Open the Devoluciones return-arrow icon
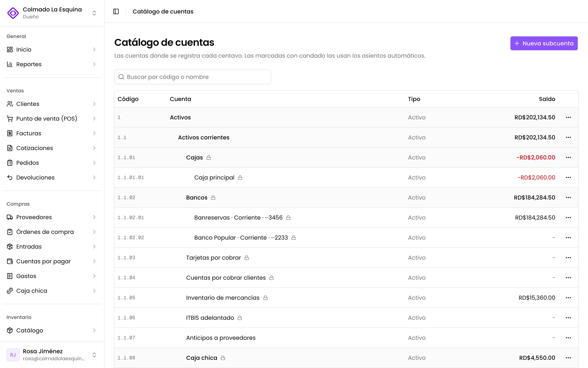Viewport: 588px width, 368px height. [10, 177]
